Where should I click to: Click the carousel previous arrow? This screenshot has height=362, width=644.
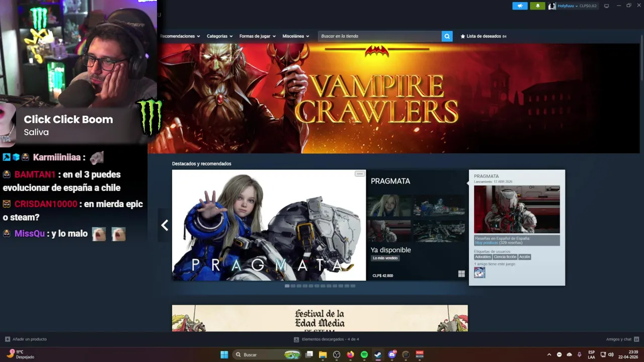165,225
